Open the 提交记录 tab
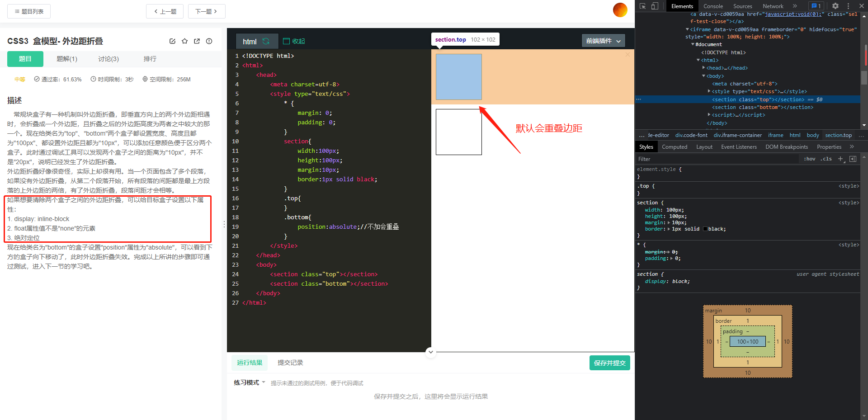The width and height of the screenshot is (868, 420). 290,363
